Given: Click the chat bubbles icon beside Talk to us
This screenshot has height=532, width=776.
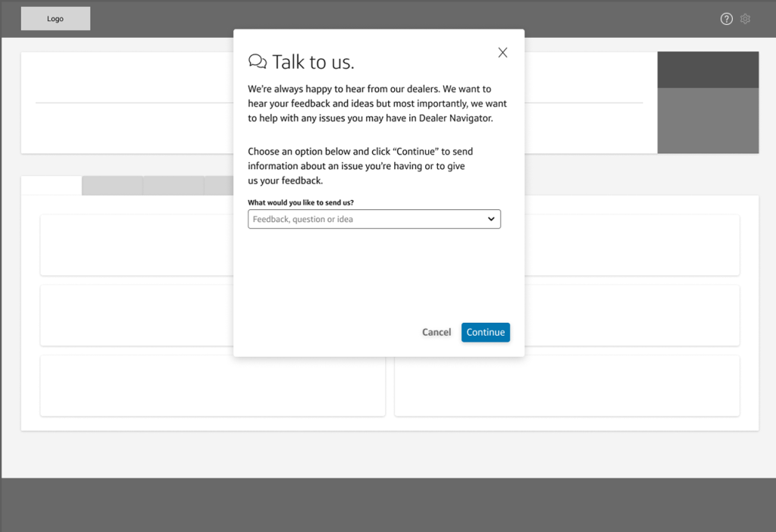Looking at the screenshot, I should tap(258, 61).
